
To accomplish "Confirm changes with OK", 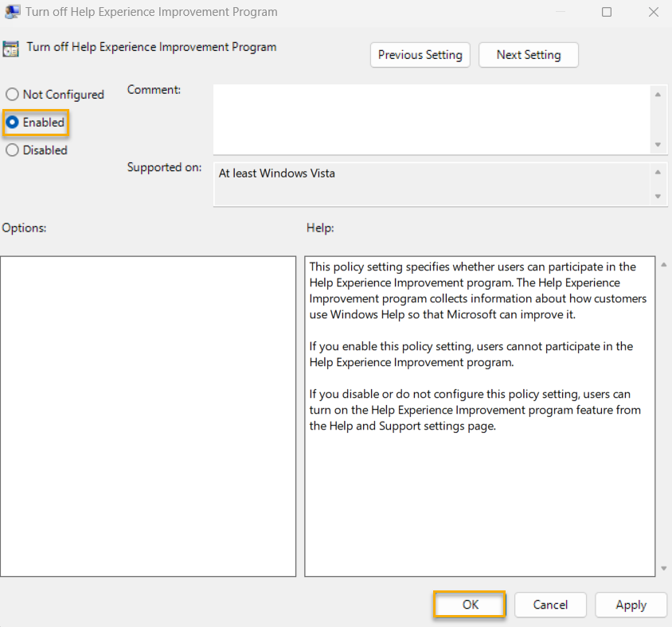I will point(469,605).
